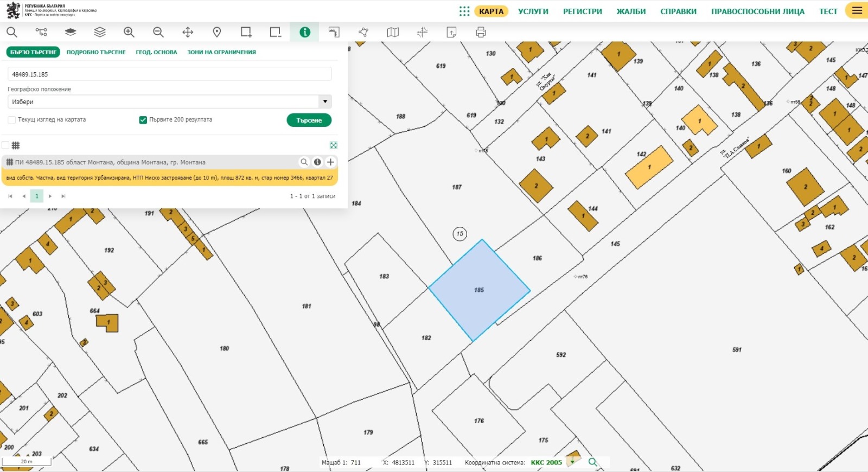Click the search field containing 48489.15.185
The image size is (868, 472).
pyautogui.click(x=169, y=74)
